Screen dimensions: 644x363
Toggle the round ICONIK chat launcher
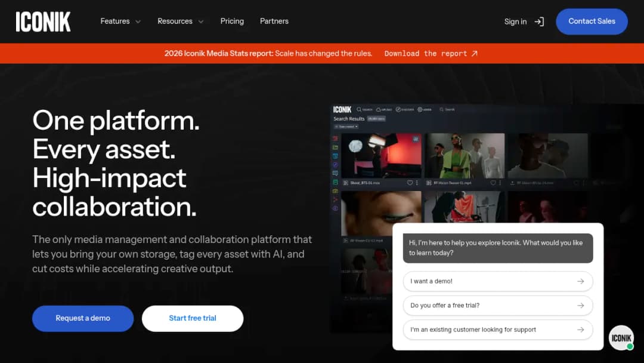621,338
